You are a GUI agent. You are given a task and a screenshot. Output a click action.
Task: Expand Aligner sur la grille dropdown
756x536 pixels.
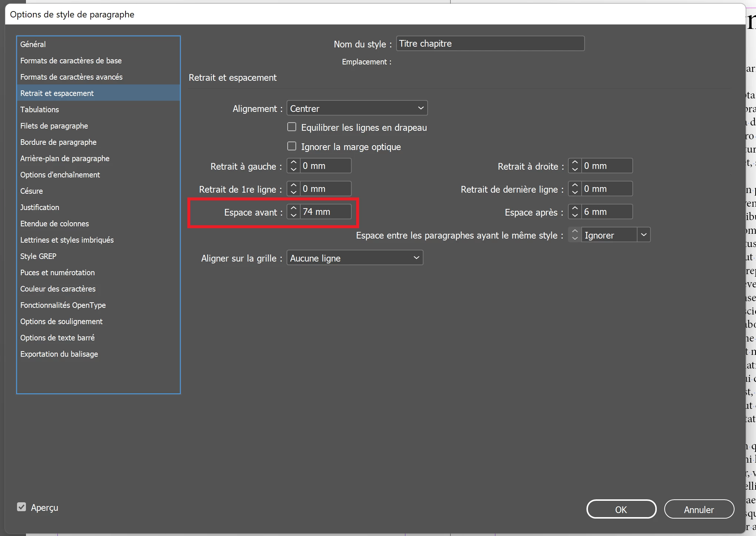pos(354,258)
